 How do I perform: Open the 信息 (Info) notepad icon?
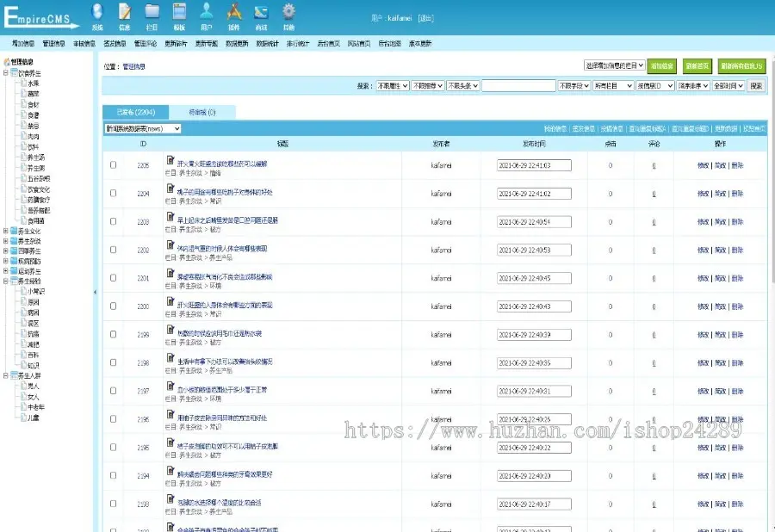[125, 11]
